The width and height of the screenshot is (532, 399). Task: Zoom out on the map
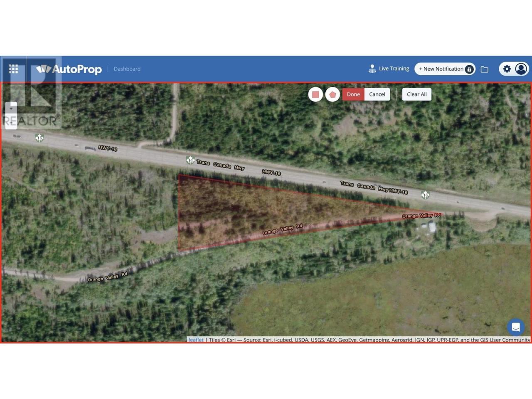click(11, 122)
